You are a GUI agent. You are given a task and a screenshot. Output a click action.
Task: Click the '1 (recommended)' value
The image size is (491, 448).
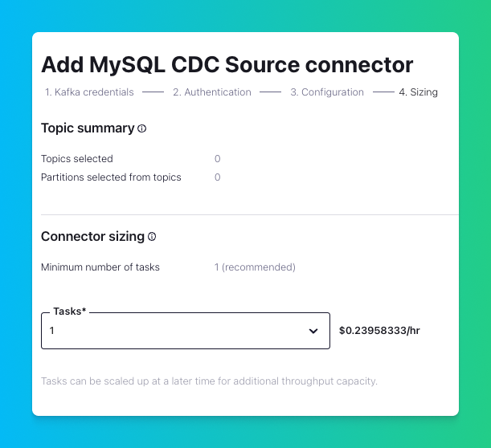point(255,267)
